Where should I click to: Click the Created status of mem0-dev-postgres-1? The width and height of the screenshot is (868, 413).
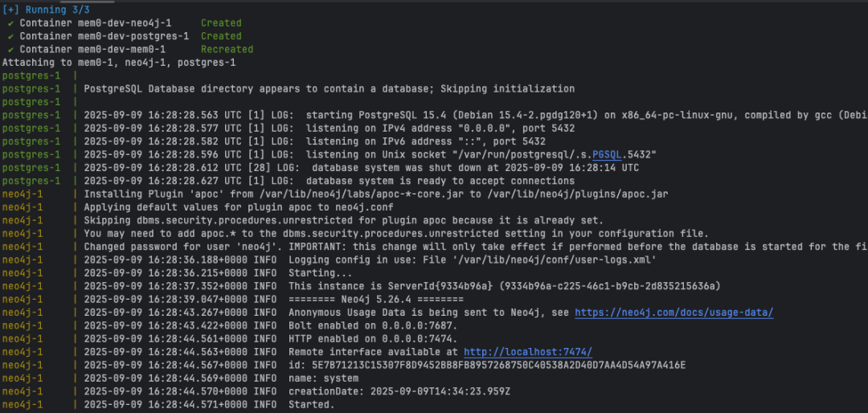(x=221, y=36)
